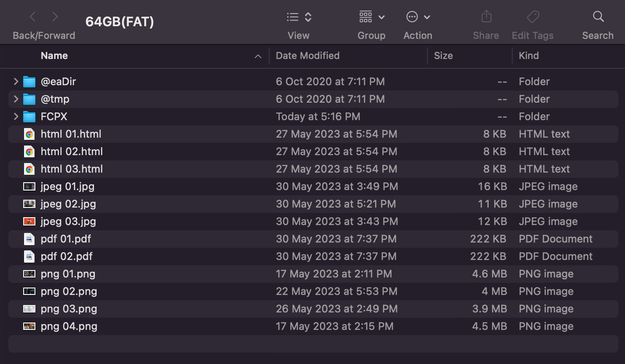Select the file name png 03.png
Screen dimensions: 625x364
(69, 309)
